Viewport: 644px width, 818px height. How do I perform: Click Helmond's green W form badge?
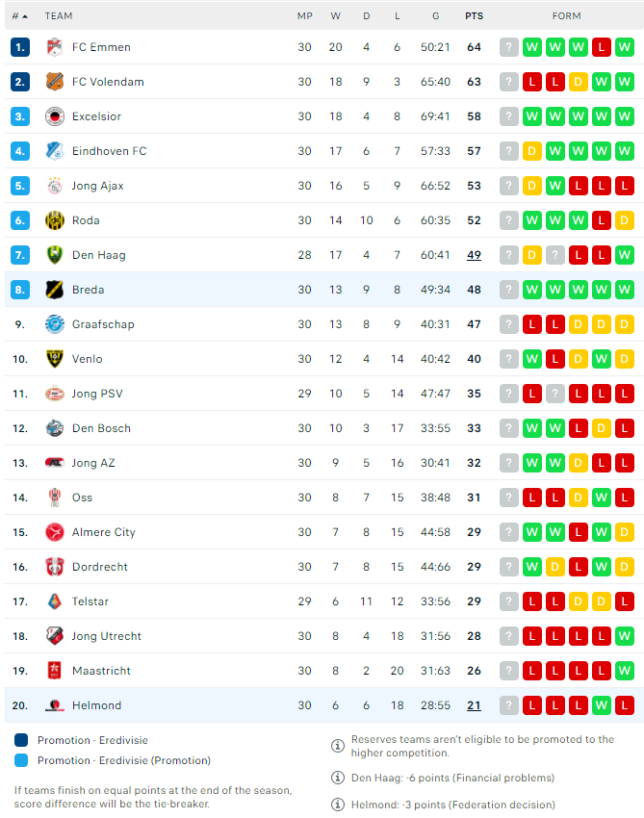tap(602, 705)
